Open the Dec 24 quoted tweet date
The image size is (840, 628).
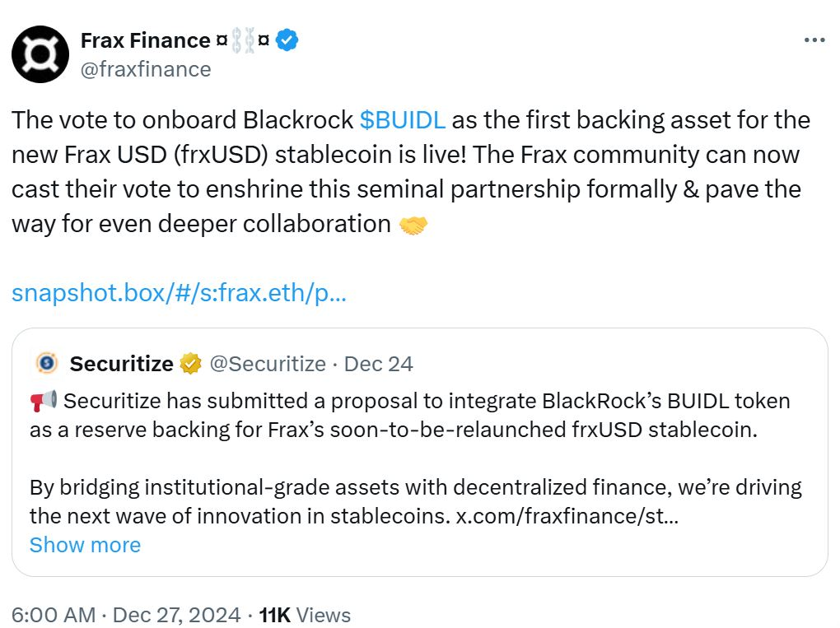[x=377, y=363]
